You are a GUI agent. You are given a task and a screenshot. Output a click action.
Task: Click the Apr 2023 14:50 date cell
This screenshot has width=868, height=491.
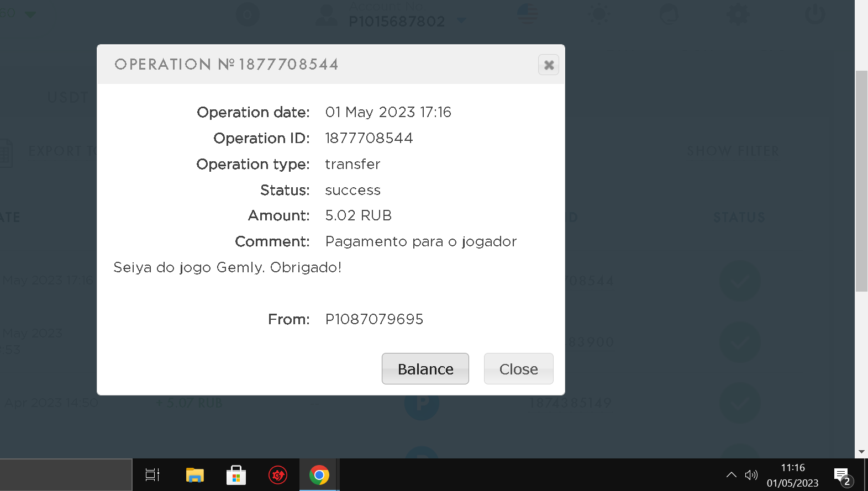click(51, 403)
